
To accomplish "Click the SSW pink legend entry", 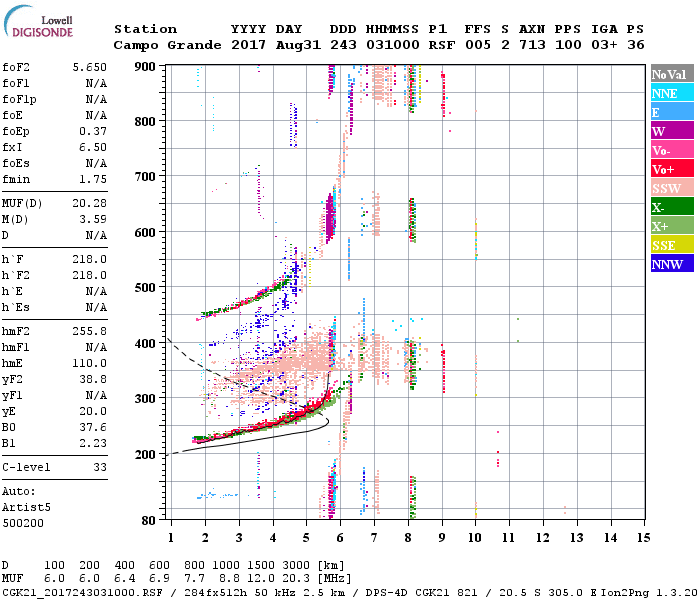I will (670, 188).
